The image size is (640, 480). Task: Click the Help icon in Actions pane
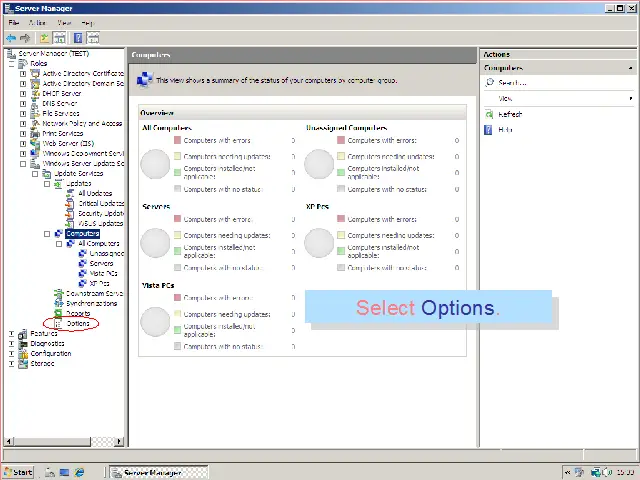[488, 130]
